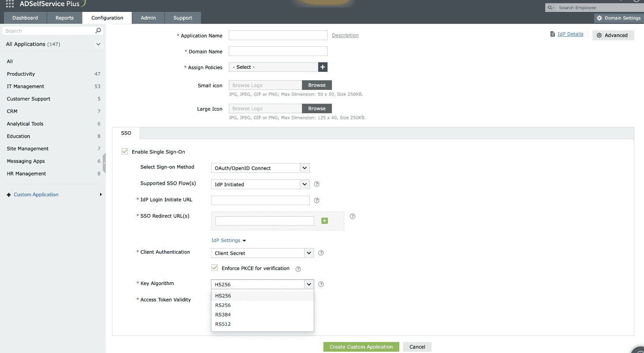Open the Description link beside Application Name
644x353 pixels.
click(x=345, y=35)
